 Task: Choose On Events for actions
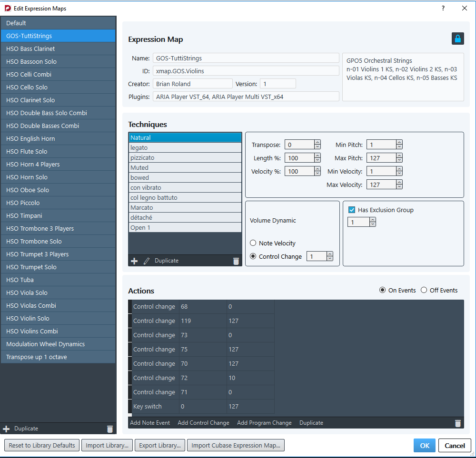click(x=382, y=290)
